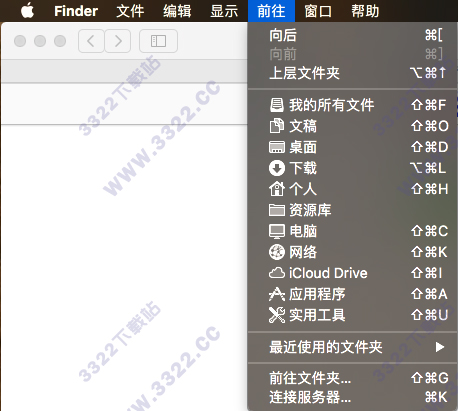Toggle the Finder sidebar view button
Screen dimensions: 458x411
tap(158, 41)
